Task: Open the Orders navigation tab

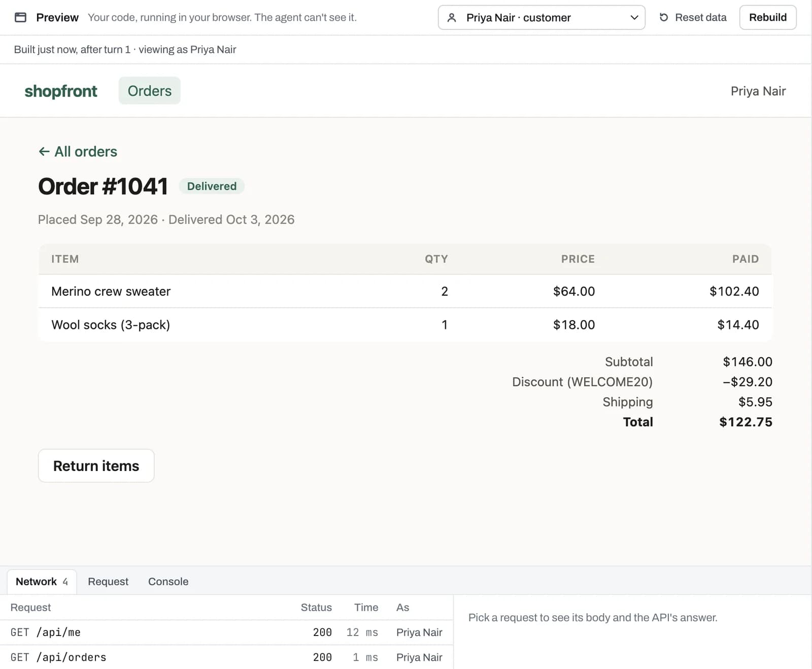Action: pyautogui.click(x=149, y=91)
